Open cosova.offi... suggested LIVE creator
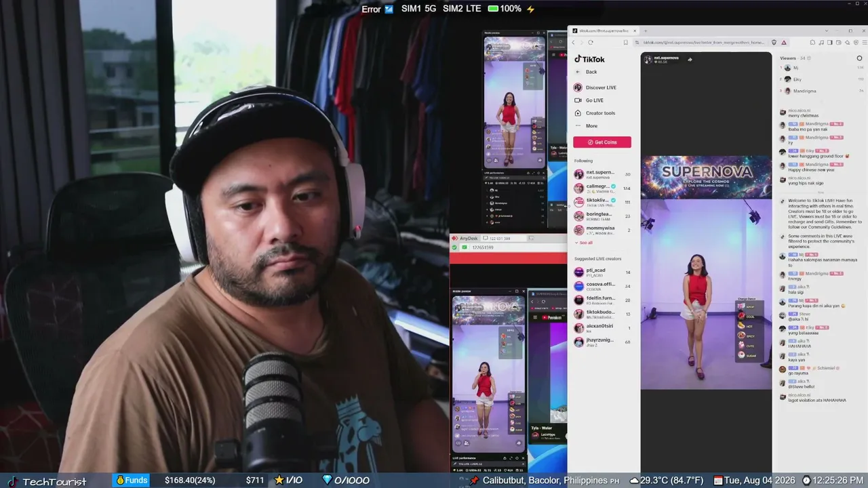This screenshot has height=488, width=868. coord(602,286)
